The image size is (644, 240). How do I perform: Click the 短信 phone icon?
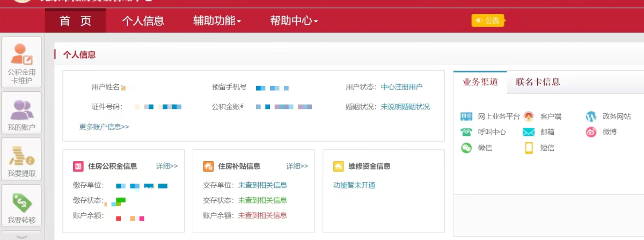[x=529, y=148]
